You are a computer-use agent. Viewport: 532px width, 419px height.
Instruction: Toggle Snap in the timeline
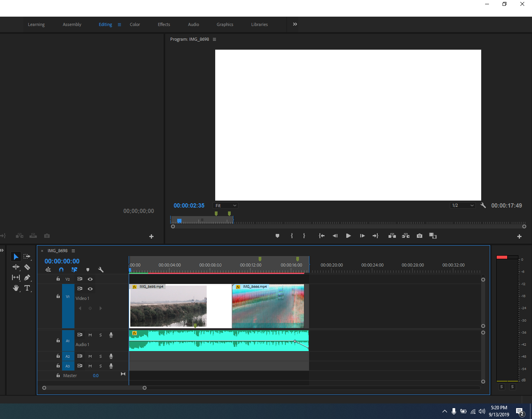(61, 270)
